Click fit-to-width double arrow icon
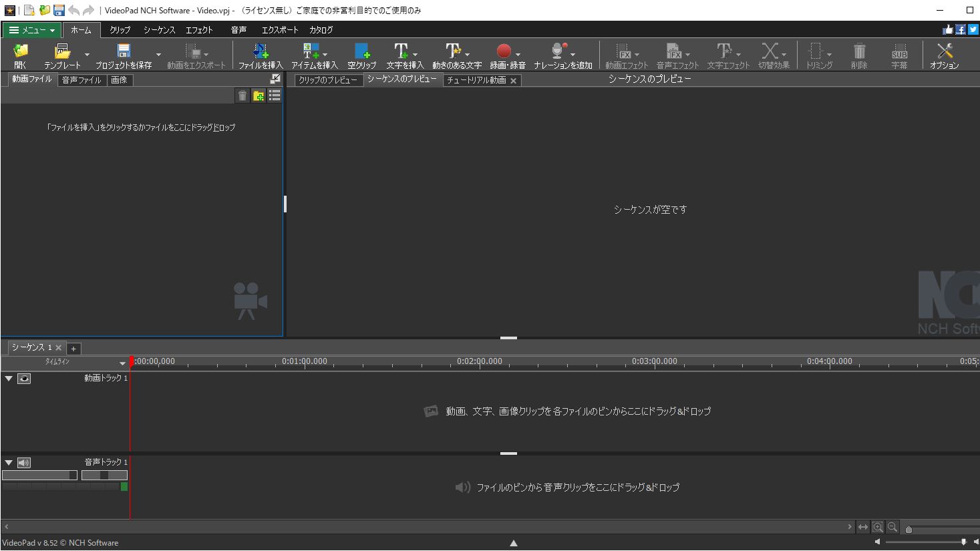 (x=863, y=528)
